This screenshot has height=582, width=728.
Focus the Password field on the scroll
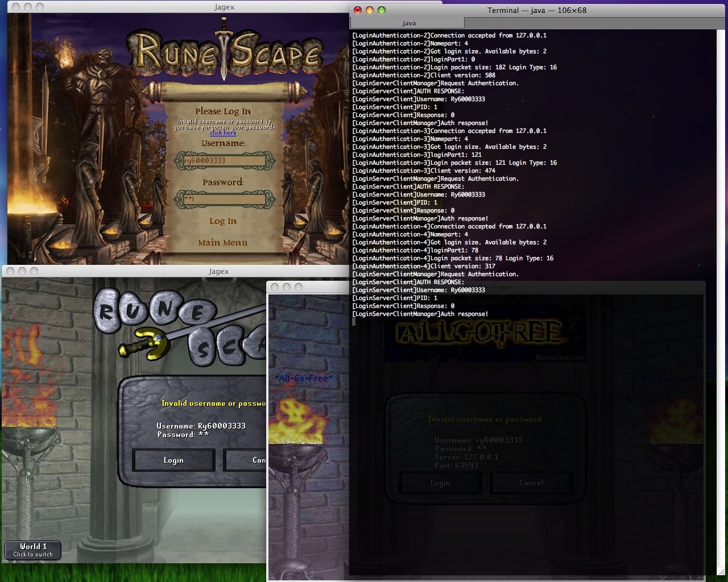click(x=224, y=199)
